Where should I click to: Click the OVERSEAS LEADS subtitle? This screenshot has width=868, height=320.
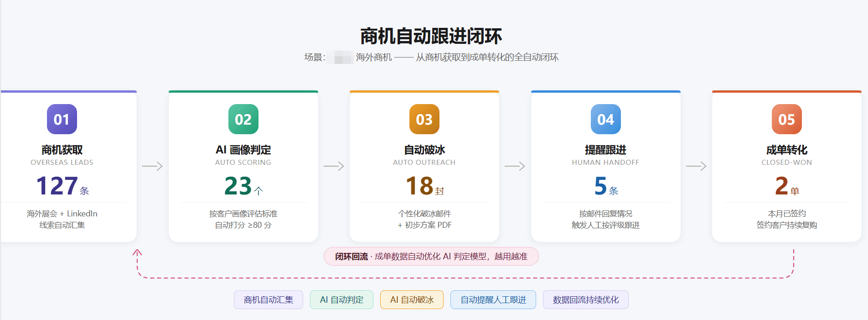(62, 163)
